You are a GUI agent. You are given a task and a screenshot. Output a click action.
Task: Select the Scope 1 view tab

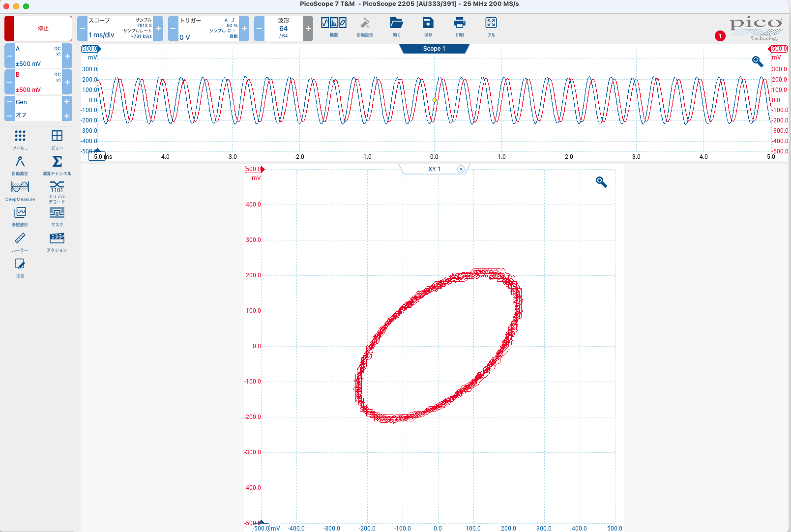click(434, 49)
